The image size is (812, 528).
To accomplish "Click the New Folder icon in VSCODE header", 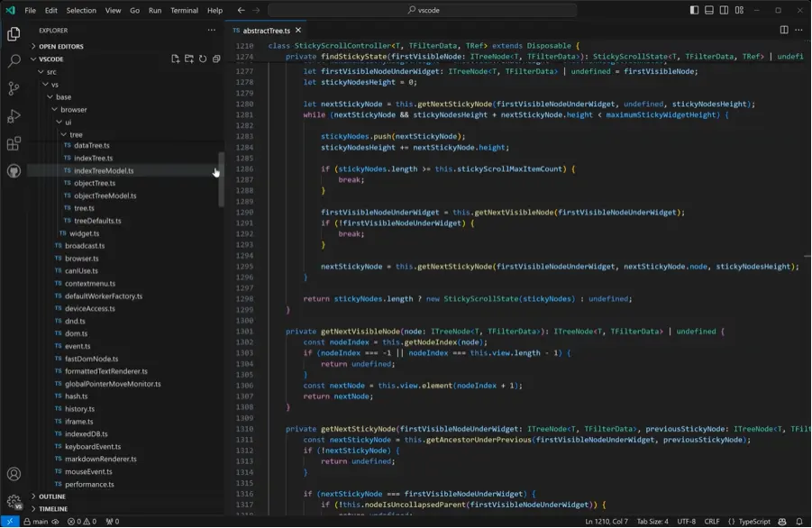I will [x=189, y=59].
